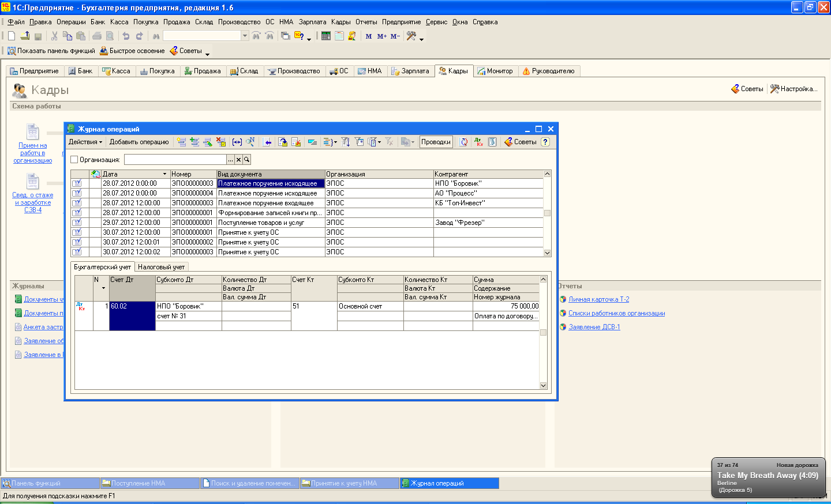
Task: Click the M- memory button
Action: pos(395,36)
